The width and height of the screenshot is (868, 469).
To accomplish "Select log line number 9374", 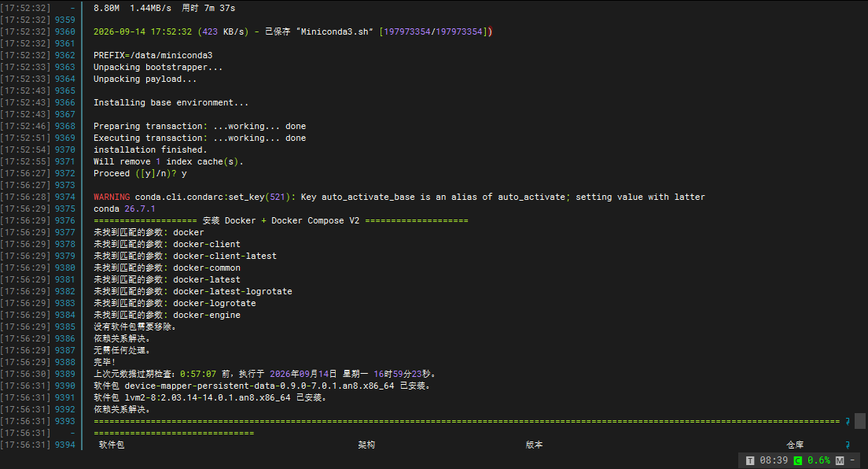I will coord(64,197).
